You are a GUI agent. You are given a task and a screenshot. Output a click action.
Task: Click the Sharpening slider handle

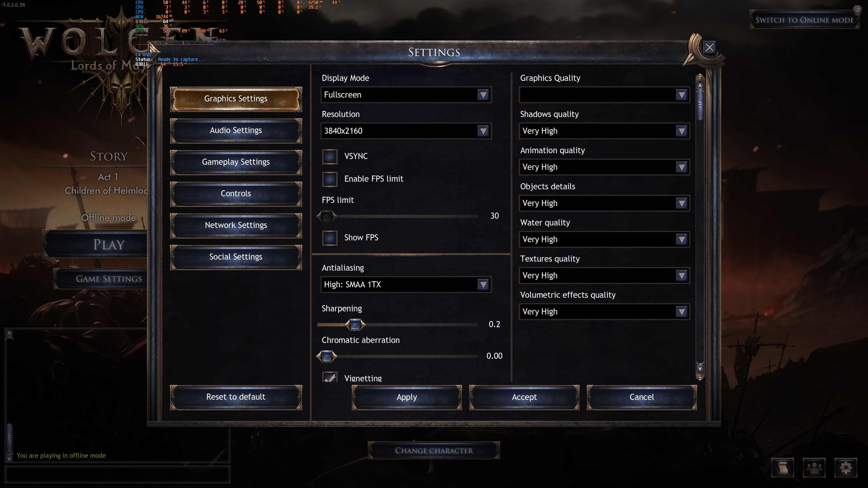click(x=355, y=325)
